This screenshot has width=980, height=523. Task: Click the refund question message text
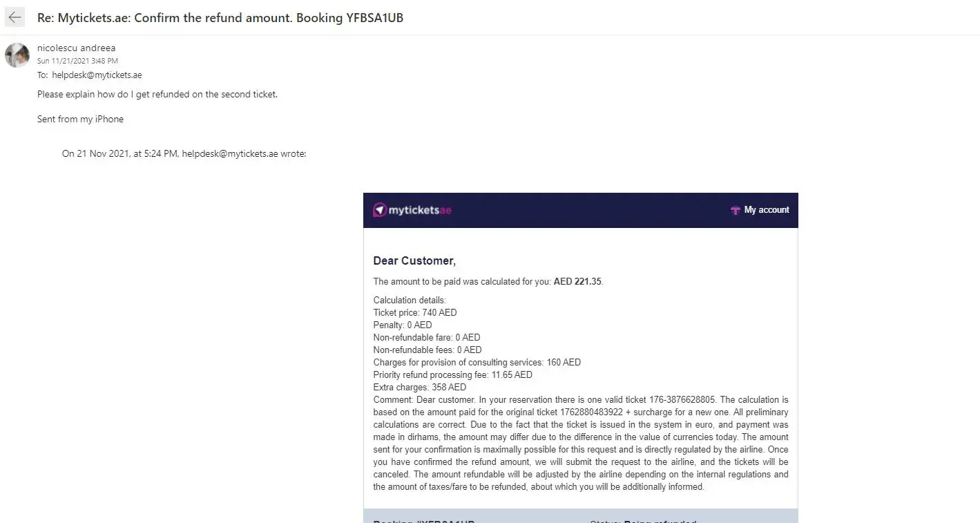pyautogui.click(x=157, y=94)
